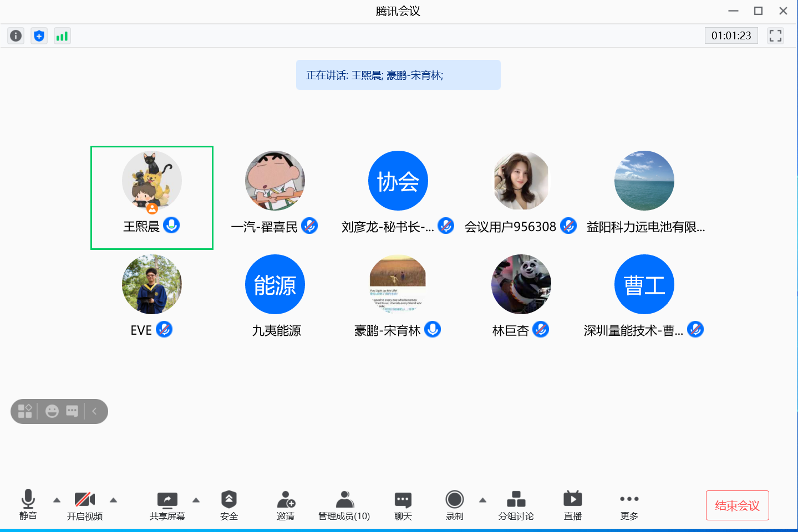This screenshot has height=532, width=798.
Task: Open the meeting info icon
Action: pyautogui.click(x=16, y=36)
